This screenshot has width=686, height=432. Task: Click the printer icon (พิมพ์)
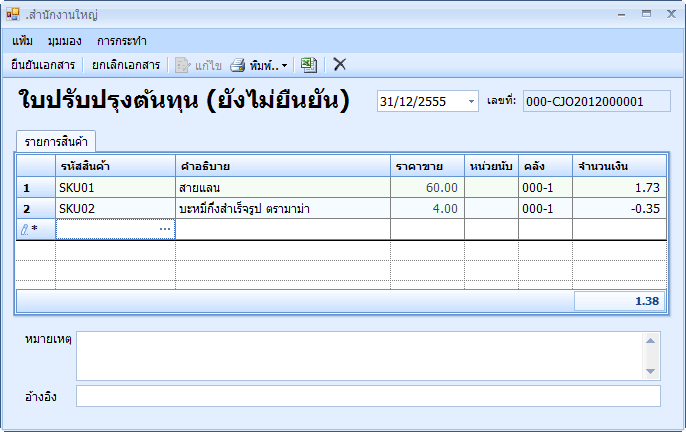point(238,65)
